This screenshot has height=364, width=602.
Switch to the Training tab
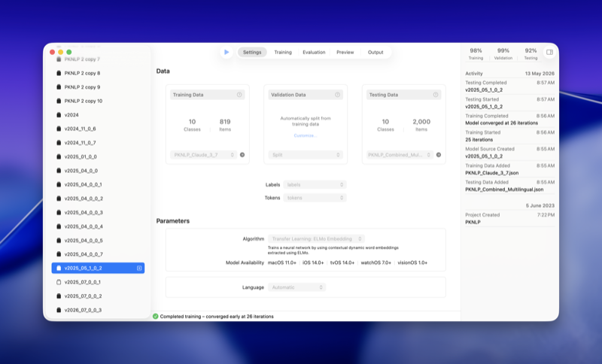(x=283, y=52)
